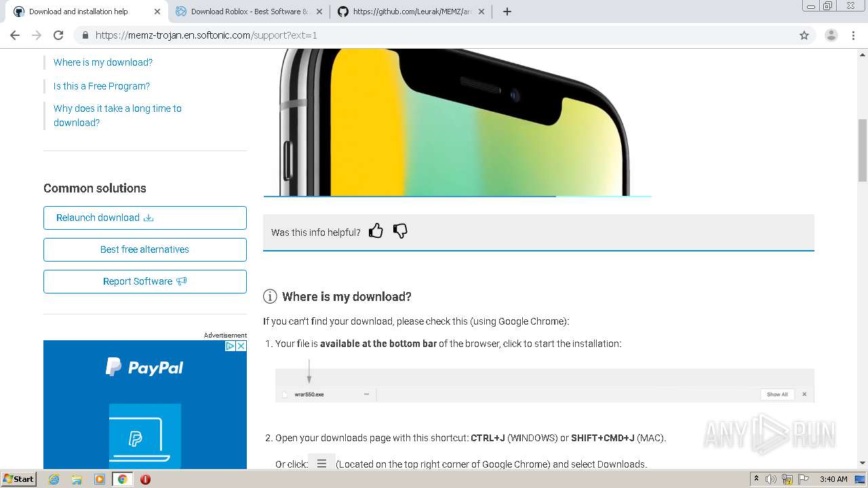Click Best free alternatives button

pos(145,249)
